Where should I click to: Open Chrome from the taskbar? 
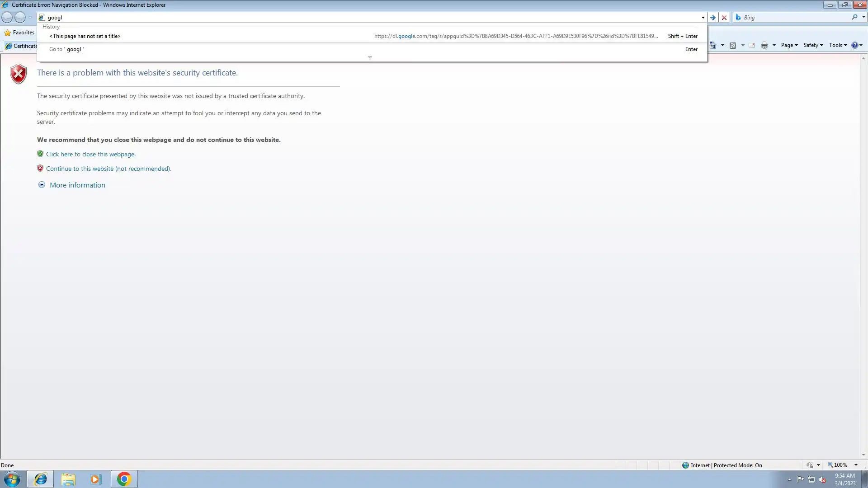coord(124,479)
